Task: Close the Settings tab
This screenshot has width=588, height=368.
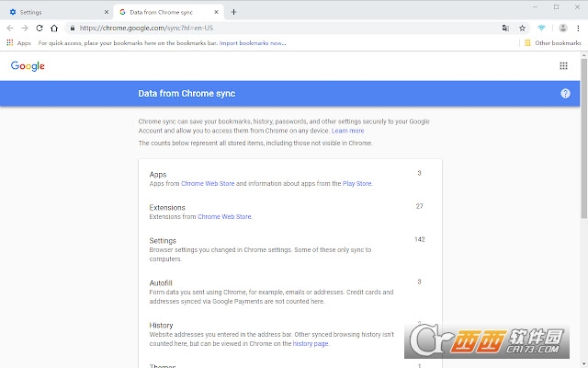Action: [107, 12]
